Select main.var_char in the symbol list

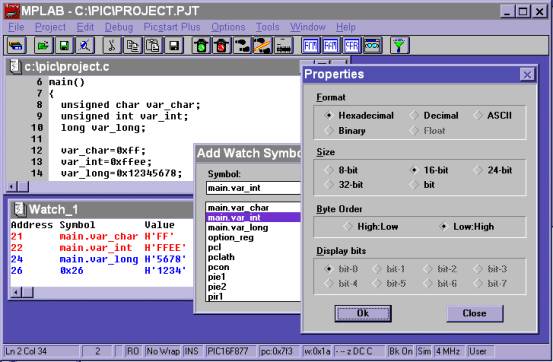253,207
